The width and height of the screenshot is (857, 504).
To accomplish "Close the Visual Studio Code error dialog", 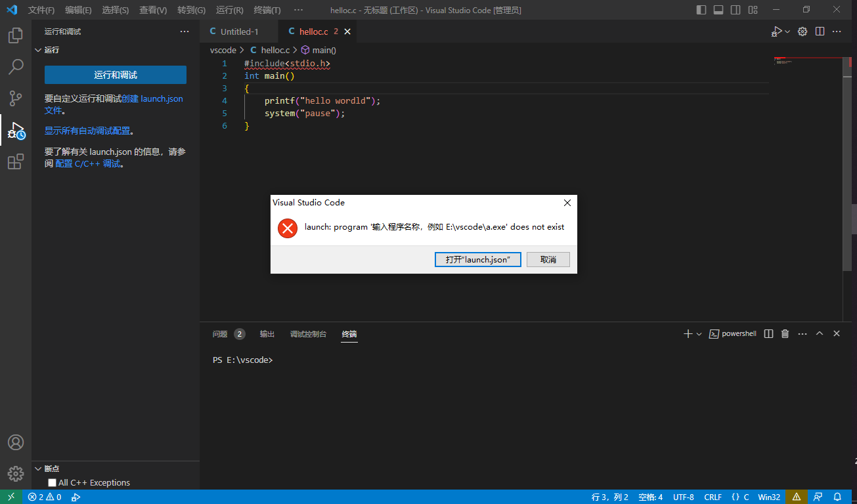I will [x=567, y=203].
